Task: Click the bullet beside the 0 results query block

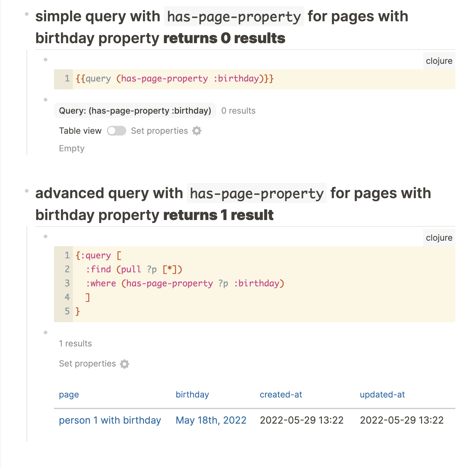Action: pos(46,99)
